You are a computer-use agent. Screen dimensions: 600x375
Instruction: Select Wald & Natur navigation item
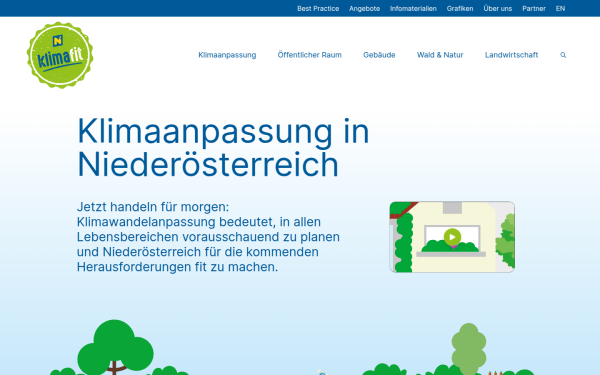click(x=440, y=55)
